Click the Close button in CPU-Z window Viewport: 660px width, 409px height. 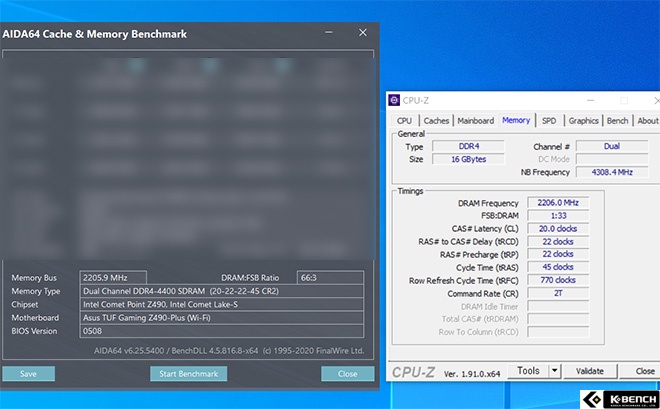pos(641,371)
